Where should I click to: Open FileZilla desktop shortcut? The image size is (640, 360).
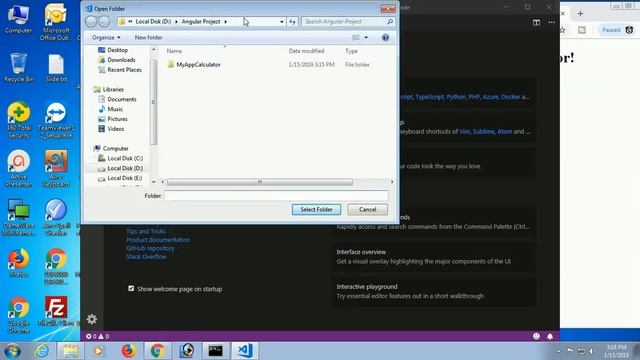tap(56, 311)
